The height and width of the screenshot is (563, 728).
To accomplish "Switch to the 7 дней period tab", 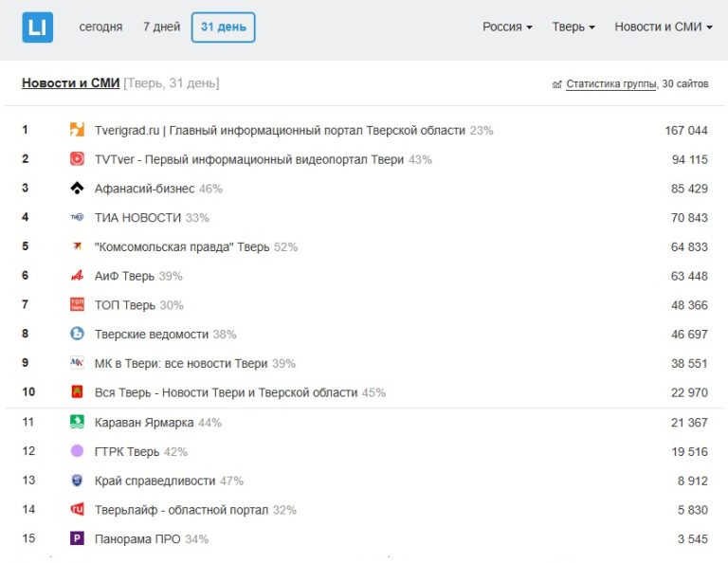I will pyautogui.click(x=161, y=27).
